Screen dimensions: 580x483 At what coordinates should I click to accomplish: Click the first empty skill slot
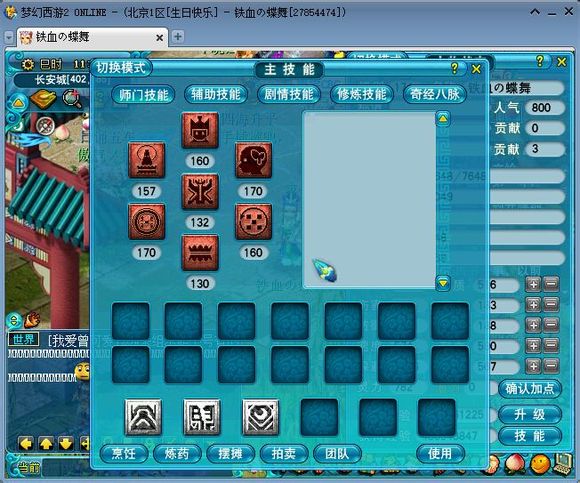(x=131, y=321)
